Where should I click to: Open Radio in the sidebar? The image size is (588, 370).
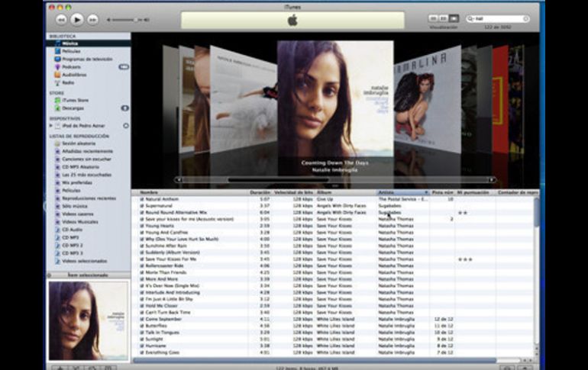point(68,82)
